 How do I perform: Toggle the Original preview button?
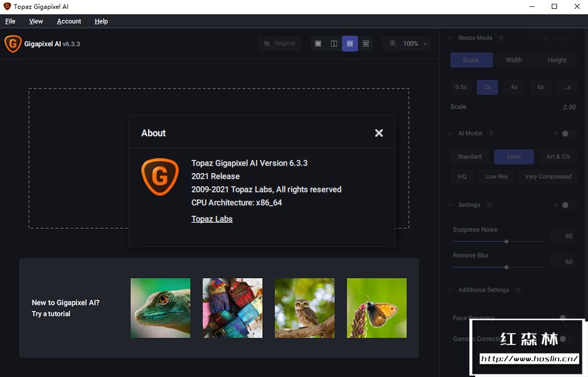pos(280,43)
